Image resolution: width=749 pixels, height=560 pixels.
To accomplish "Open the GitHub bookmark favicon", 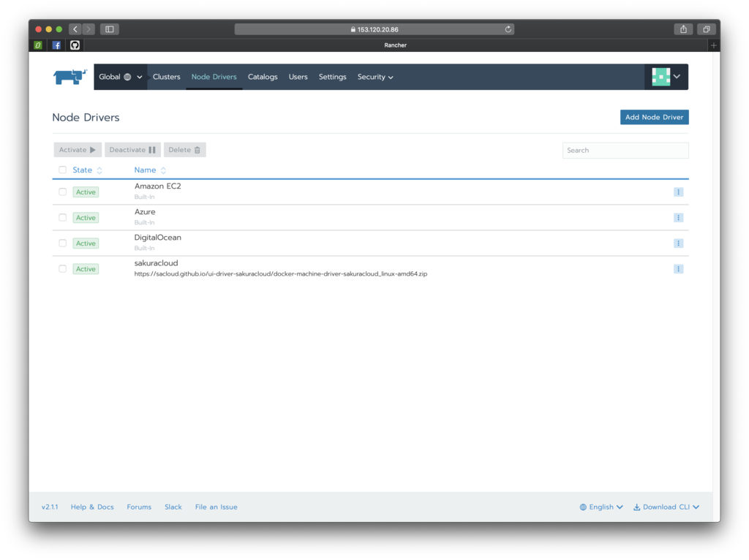I will [75, 45].
